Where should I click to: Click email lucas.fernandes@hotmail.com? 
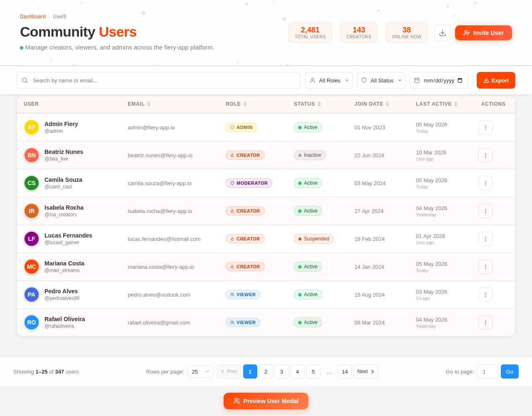pos(164,239)
